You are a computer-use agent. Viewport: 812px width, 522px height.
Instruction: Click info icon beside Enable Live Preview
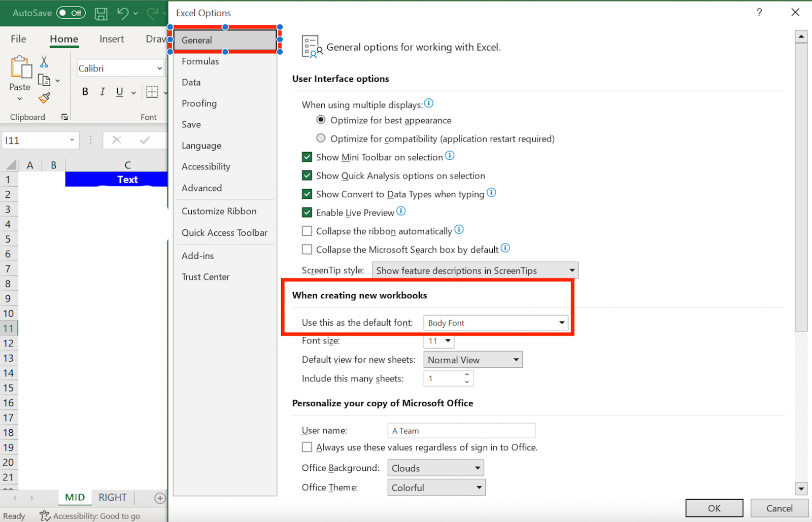click(x=401, y=211)
